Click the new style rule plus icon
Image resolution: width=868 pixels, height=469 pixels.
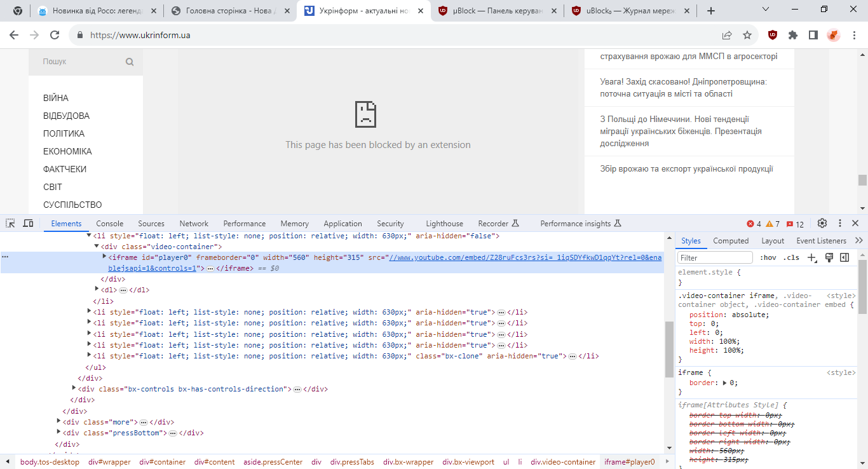tap(811, 257)
